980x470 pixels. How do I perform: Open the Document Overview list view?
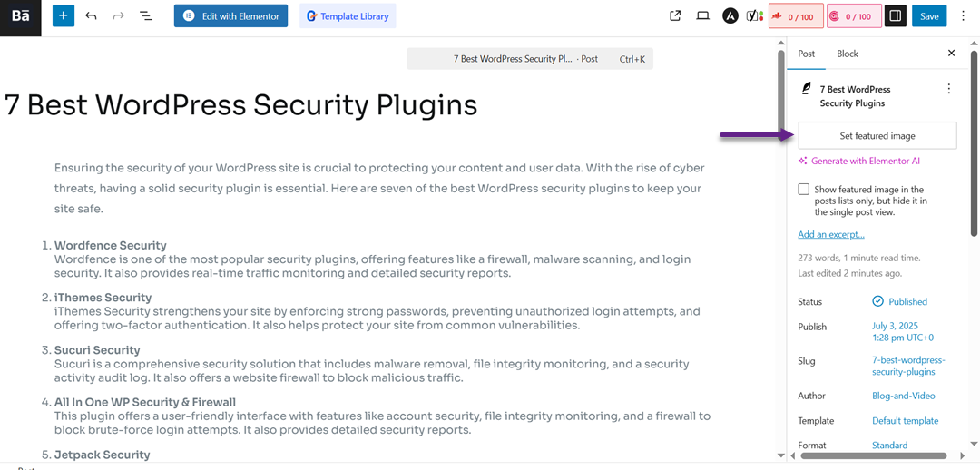coord(145,16)
